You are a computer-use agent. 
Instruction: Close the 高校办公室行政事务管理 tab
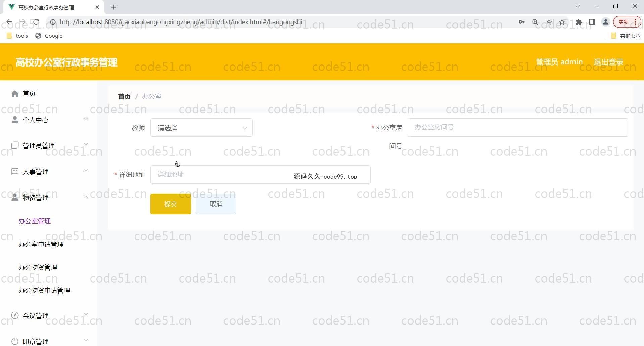tap(97, 7)
